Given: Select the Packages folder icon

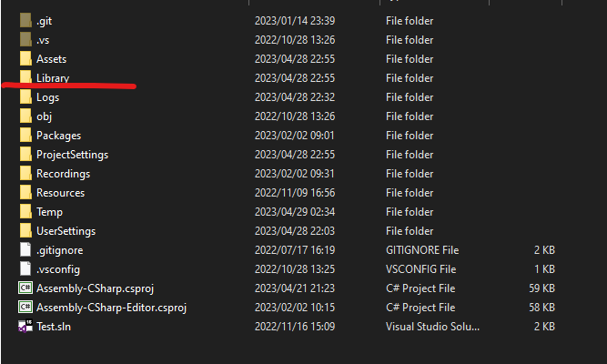Looking at the screenshot, I should click(25, 136).
